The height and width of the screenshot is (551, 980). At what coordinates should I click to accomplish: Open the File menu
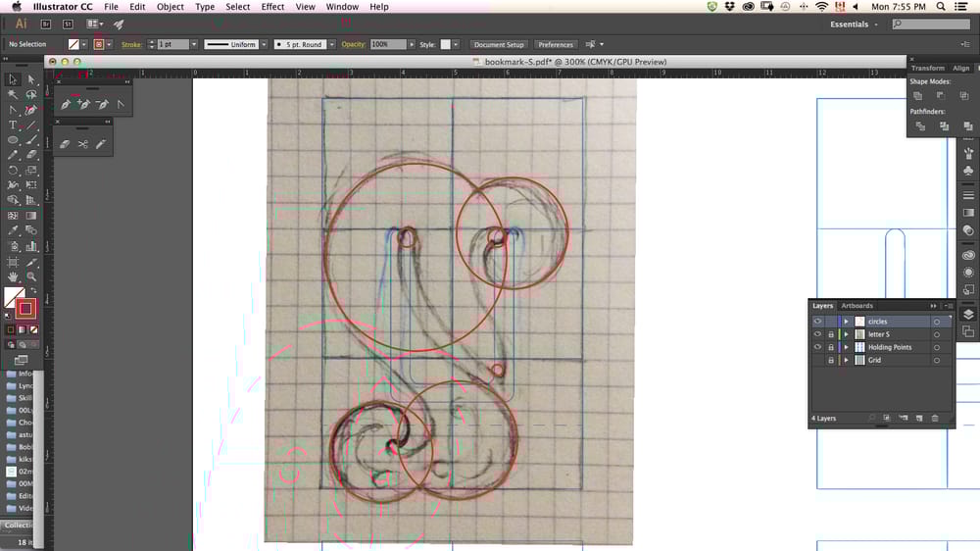[112, 7]
